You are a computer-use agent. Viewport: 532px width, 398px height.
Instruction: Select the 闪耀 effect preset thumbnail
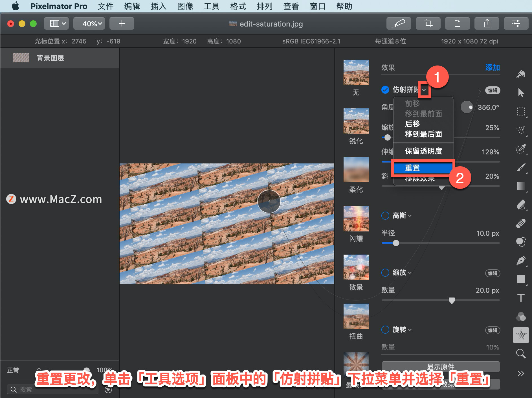click(356, 219)
